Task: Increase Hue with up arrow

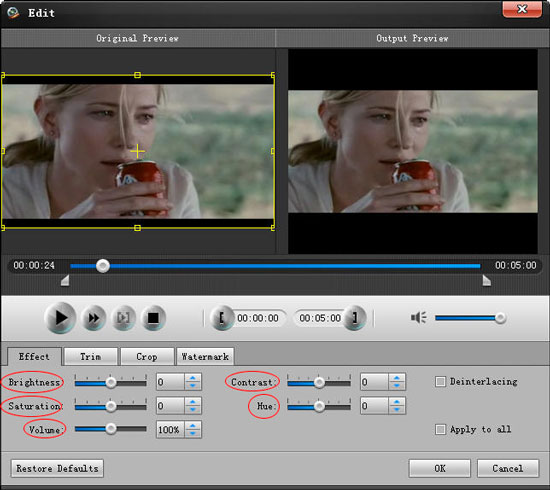Action: (397, 402)
